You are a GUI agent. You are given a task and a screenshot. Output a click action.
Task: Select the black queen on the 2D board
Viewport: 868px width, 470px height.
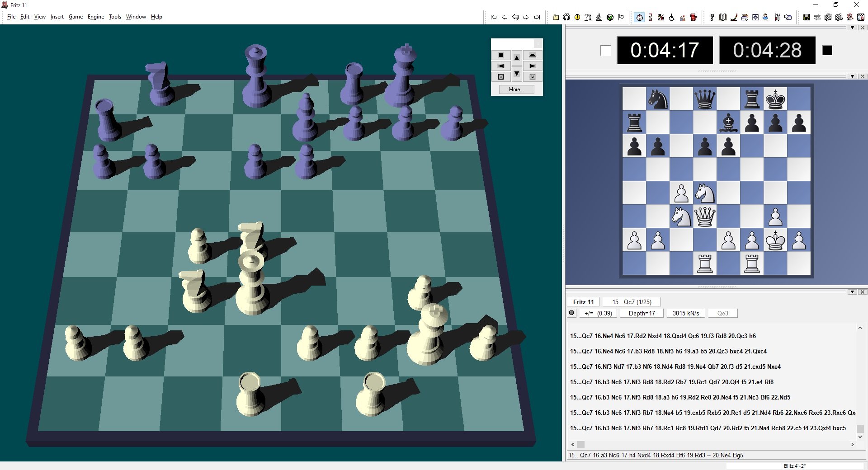705,99
